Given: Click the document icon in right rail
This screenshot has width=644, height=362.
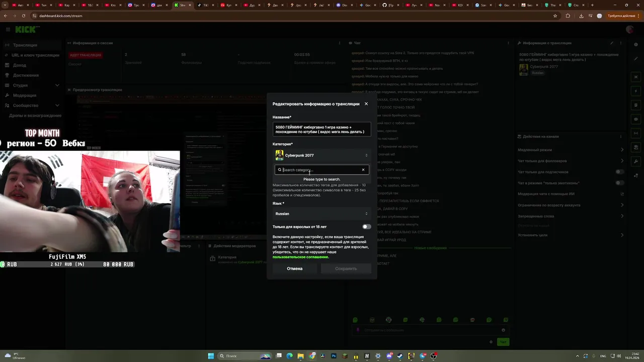Looking at the screenshot, I should 636,105.
